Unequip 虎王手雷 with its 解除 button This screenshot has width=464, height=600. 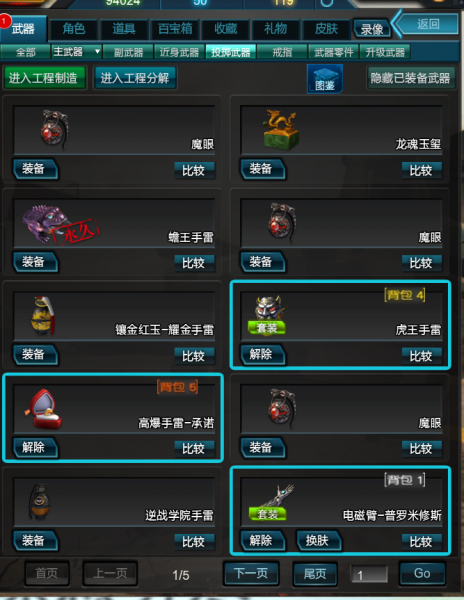click(x=262, y=355)
